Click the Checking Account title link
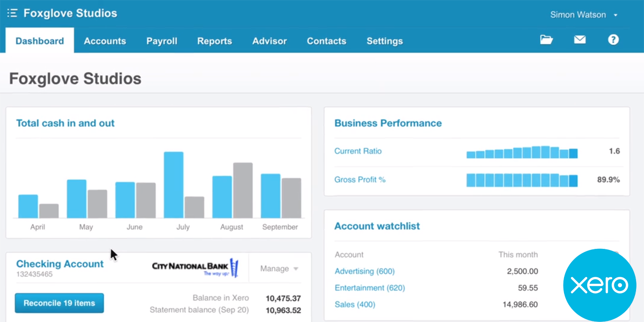This screenshot has height=322, width=644. tap(60, 264)
